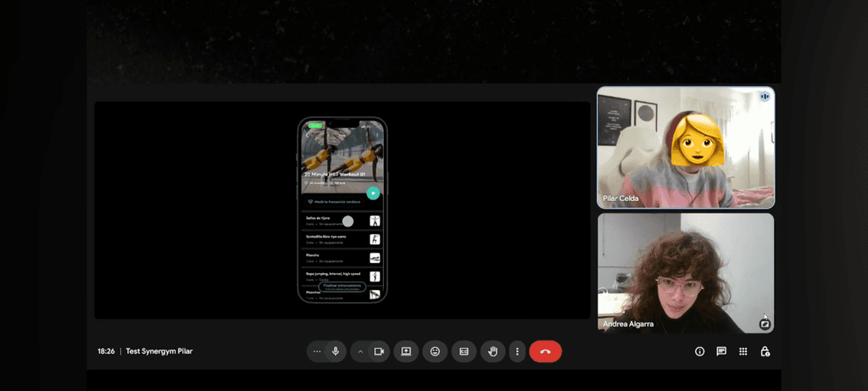This screenshot has height=391, width=868.
Task: Show meeting details info icon
Action: [x=699, y=352]
